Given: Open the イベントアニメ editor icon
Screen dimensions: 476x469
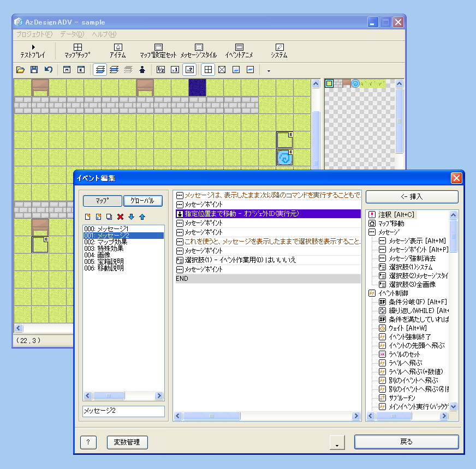Looking at the screenshot, I should [x=239, y=49].
